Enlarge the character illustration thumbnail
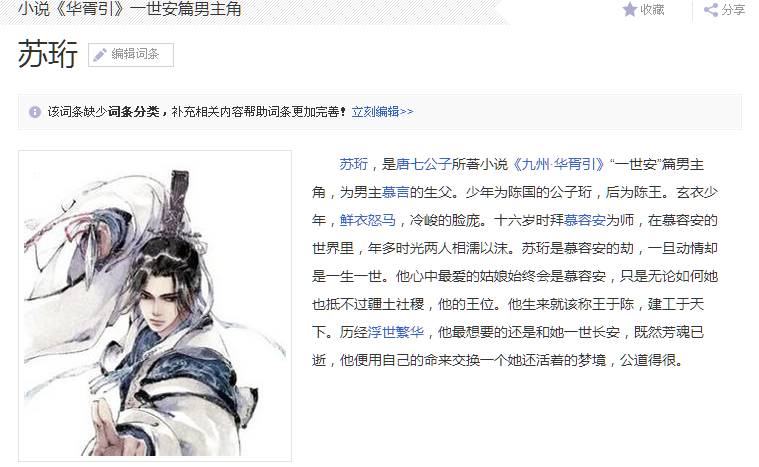759x467 pixels. (x=155, y=306)
